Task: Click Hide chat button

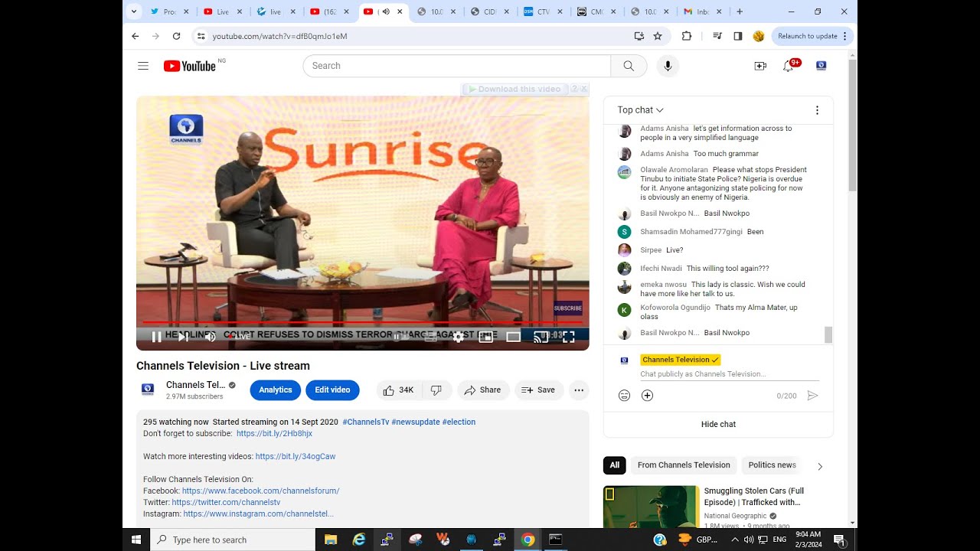Action: pos(718,424)
